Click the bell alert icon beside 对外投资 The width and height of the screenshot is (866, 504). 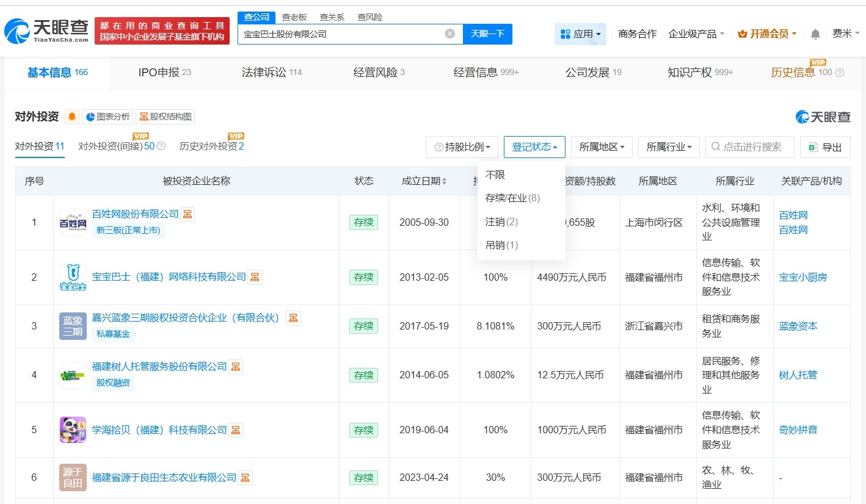[x=73, y=116]
